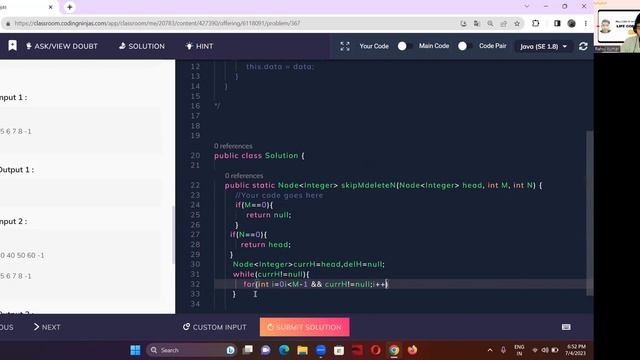Click the line 32 for-loop code
This screenshot has width=640, height=360.
[316, 284]
